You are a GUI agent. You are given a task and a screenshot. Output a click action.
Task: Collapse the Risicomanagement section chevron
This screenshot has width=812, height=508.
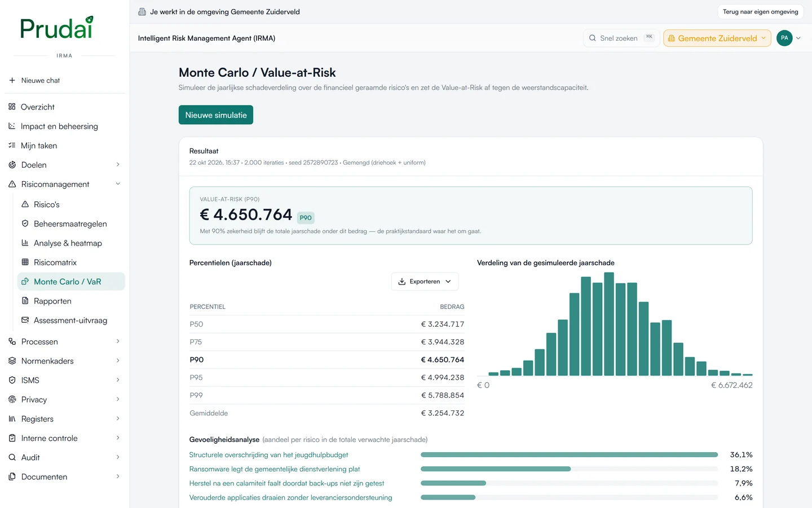coord(118,184)
